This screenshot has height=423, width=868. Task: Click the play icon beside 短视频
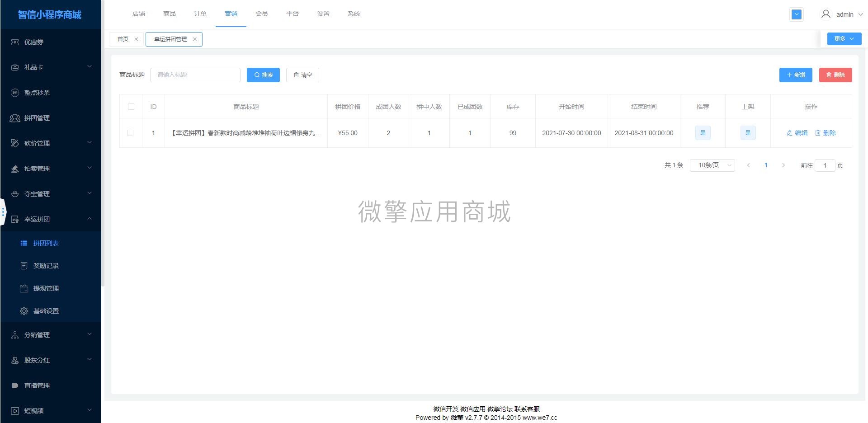[x=15, y=411]
